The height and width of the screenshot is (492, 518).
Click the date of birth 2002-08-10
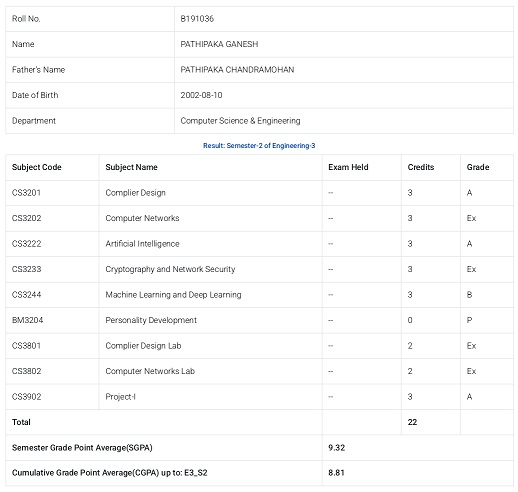coord(201,95)
